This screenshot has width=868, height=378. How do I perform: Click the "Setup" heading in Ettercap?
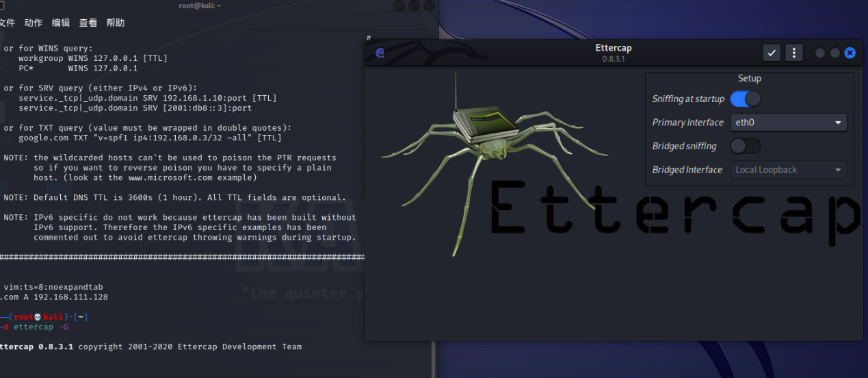pyautogui.click(x=750, y=79)
